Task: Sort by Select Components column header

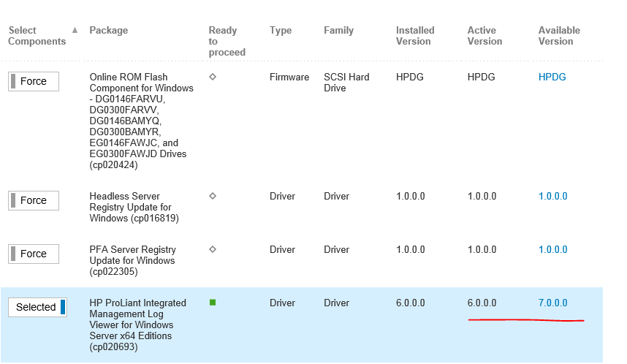Action: (x=37, y=36)
